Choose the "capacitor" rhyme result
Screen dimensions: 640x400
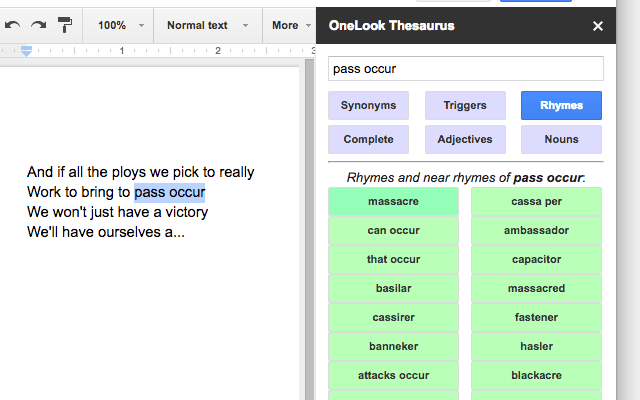(x=537, y=260)
